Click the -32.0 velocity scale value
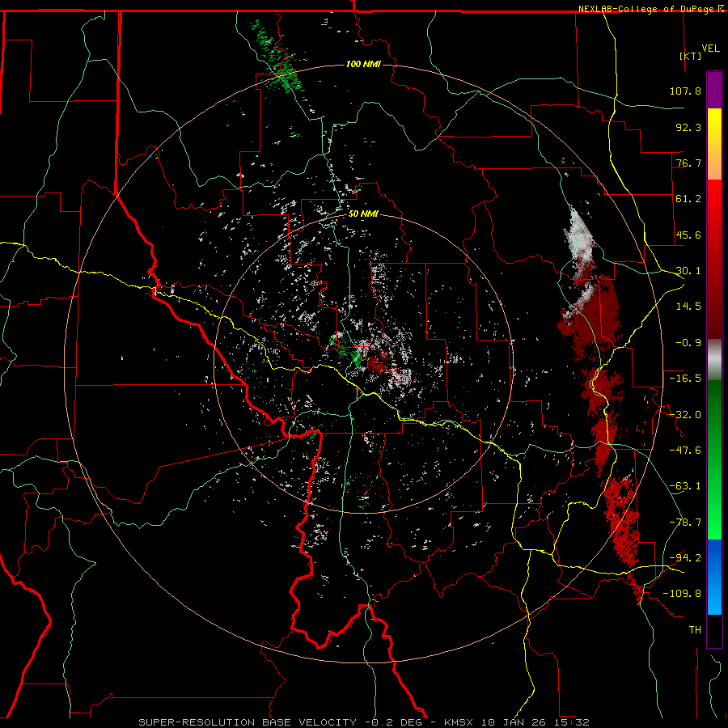728x728 pixels. (685, 414)
